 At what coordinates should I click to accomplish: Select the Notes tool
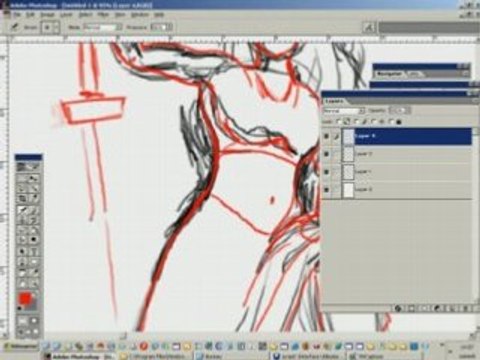[x=22, y=273]
